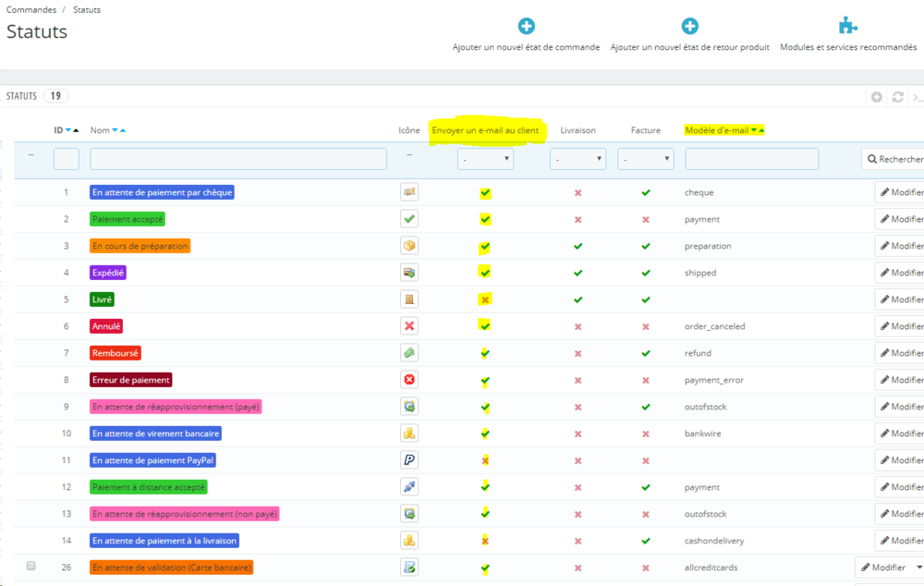Click the refresh list icon
The image size is (924, 586).
point(897,97)
